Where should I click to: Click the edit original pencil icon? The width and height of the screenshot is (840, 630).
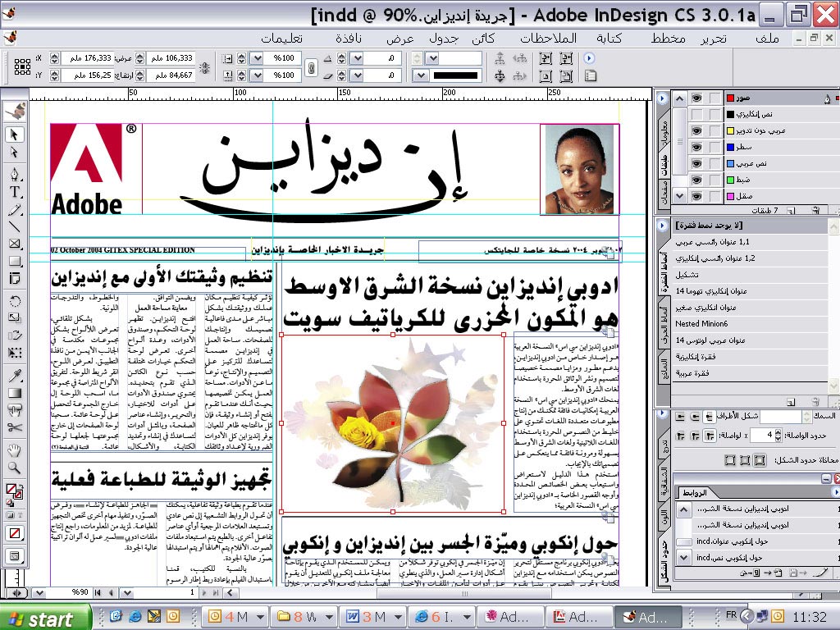click(820, 573)
